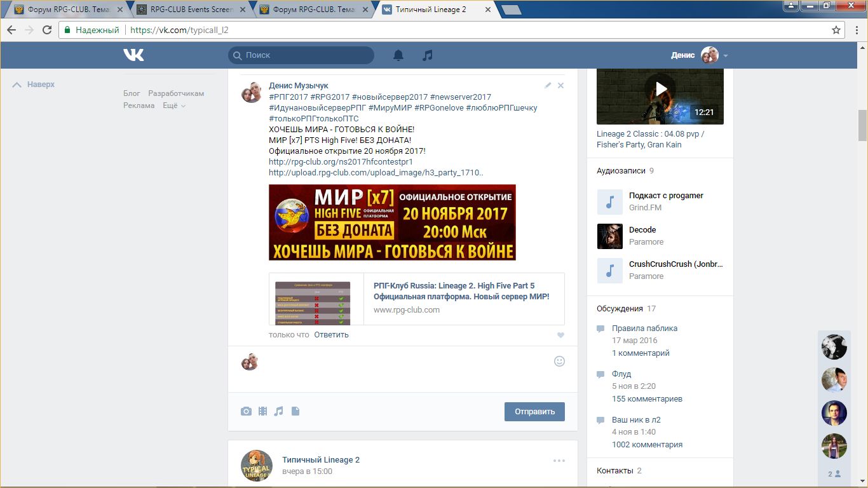Open the Реклама footer link
Viewport: 868px width, 488px height.
139,105
